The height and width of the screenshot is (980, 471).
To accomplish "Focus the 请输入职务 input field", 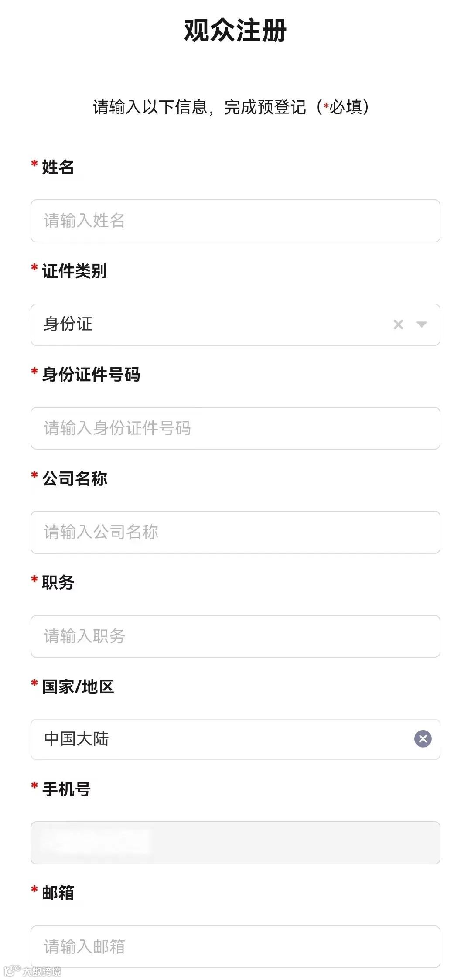I will [x=235, y=636].
